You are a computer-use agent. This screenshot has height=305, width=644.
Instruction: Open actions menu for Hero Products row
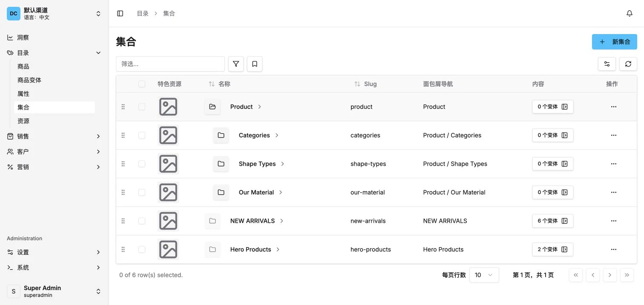(x=614, y=250)
